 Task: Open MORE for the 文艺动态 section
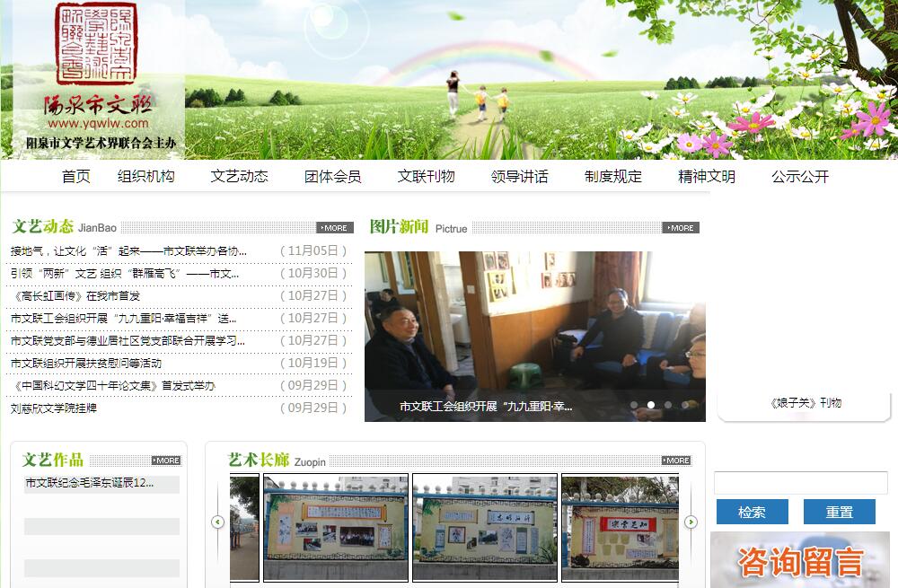334,228
